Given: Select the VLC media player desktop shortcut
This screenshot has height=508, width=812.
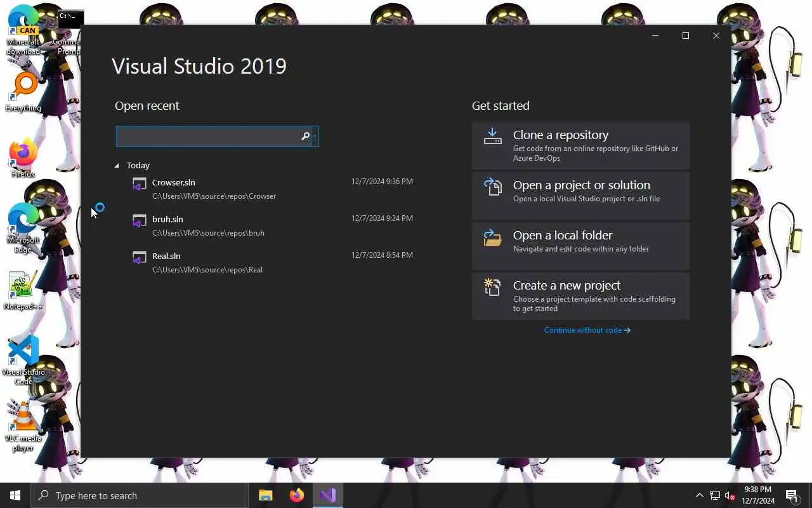Looking at the screenshot, I should [x=23, y=427].
